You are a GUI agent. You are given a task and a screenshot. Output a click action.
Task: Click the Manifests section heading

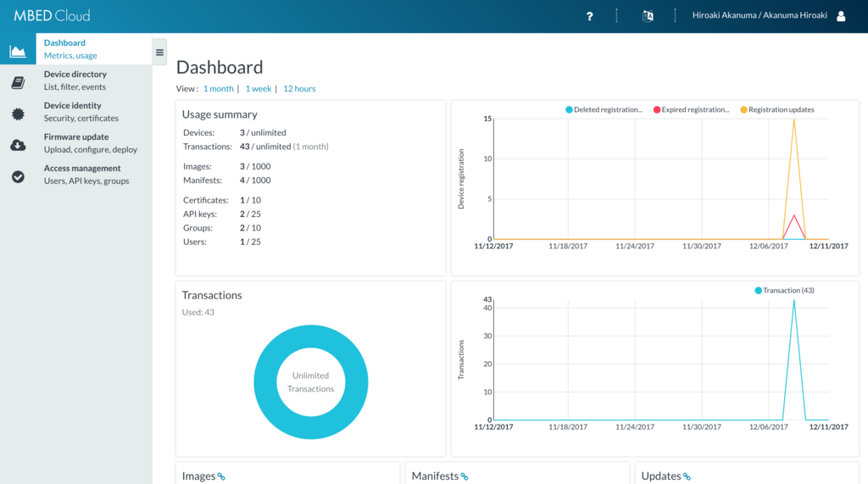click(x=435, y=476)
